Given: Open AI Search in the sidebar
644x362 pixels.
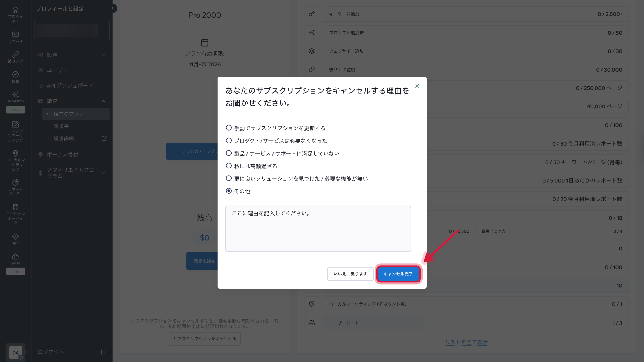Looking at the screenshot, I should click(15, 95).
